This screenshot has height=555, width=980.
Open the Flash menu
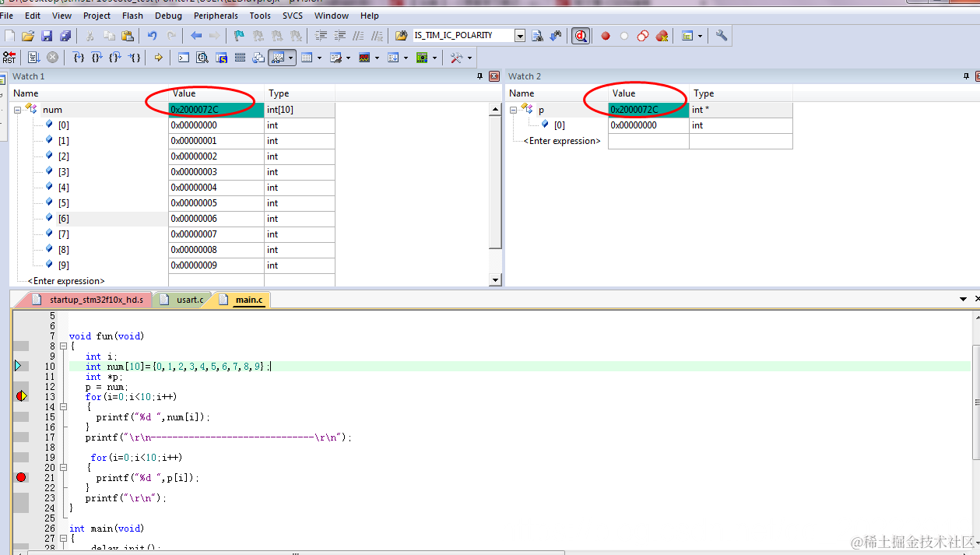pos(132,16)
